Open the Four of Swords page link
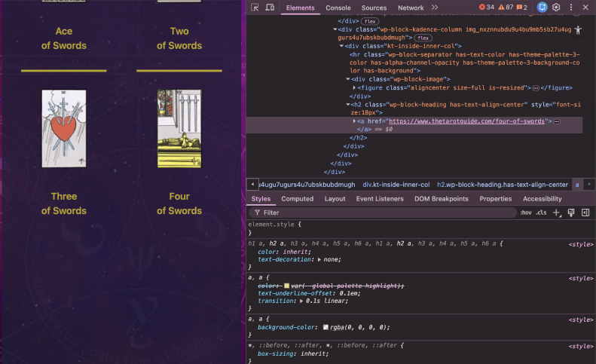Screen dimensions: 596x364 point(179,203)
